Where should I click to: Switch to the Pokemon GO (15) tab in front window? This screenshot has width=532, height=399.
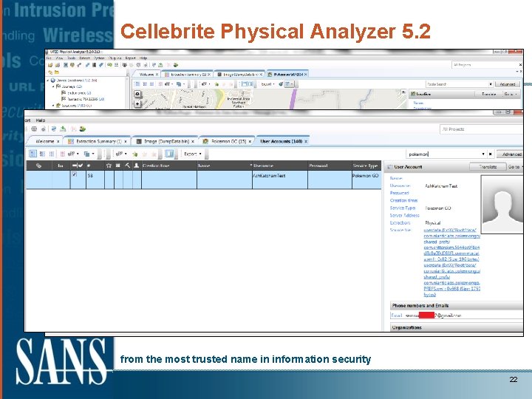[228, 141]
